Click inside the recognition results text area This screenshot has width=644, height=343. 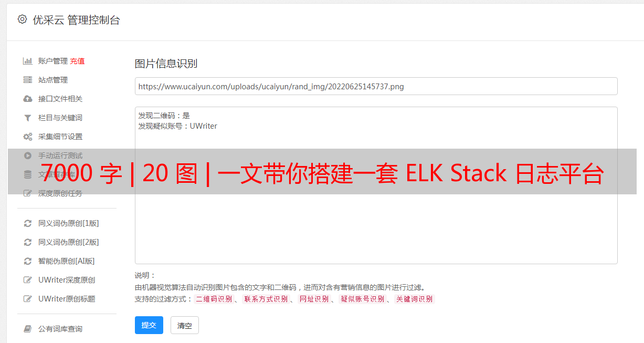(376, 185)
